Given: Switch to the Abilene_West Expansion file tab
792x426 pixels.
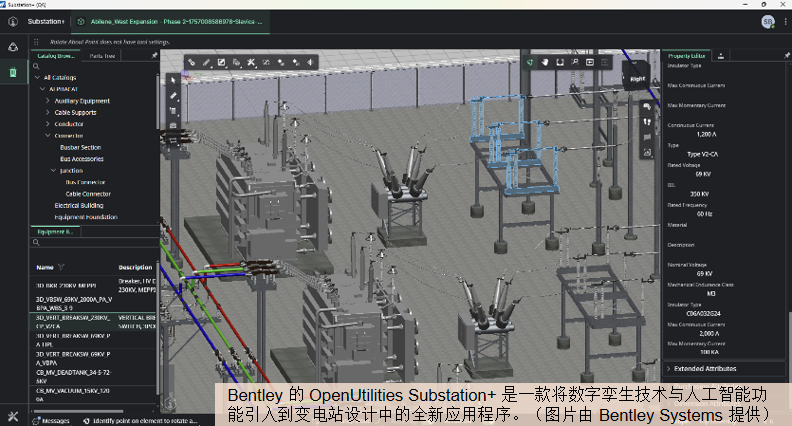Looking at the screenshot, I should coord(171,22).
